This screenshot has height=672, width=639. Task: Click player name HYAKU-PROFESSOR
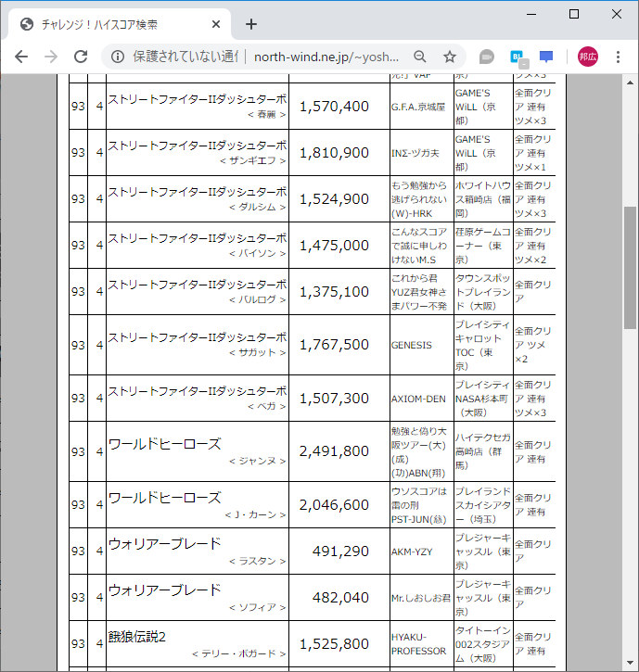click(x=418, y=644)
